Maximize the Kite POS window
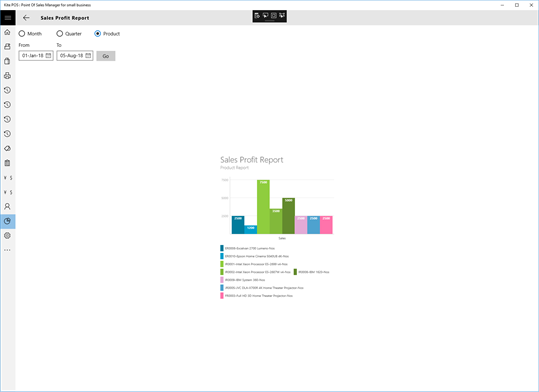The image size is (539, 392). [x=517, y=5]
